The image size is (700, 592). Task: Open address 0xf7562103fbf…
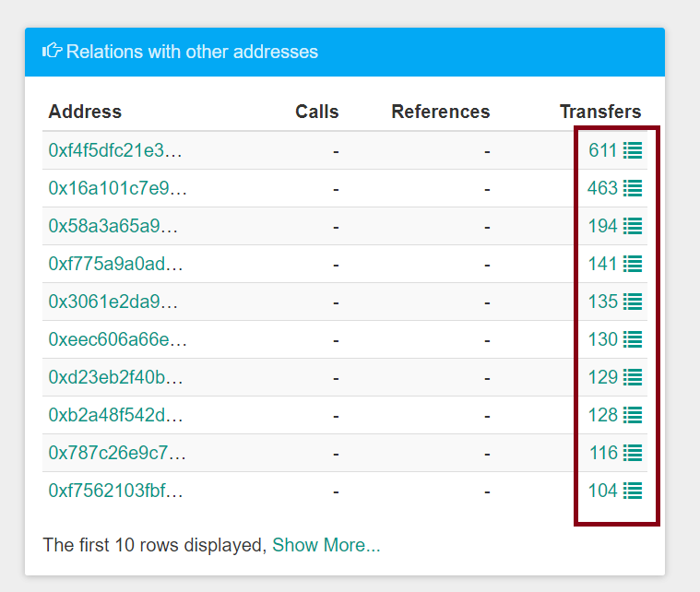click(x=115, y=491)
